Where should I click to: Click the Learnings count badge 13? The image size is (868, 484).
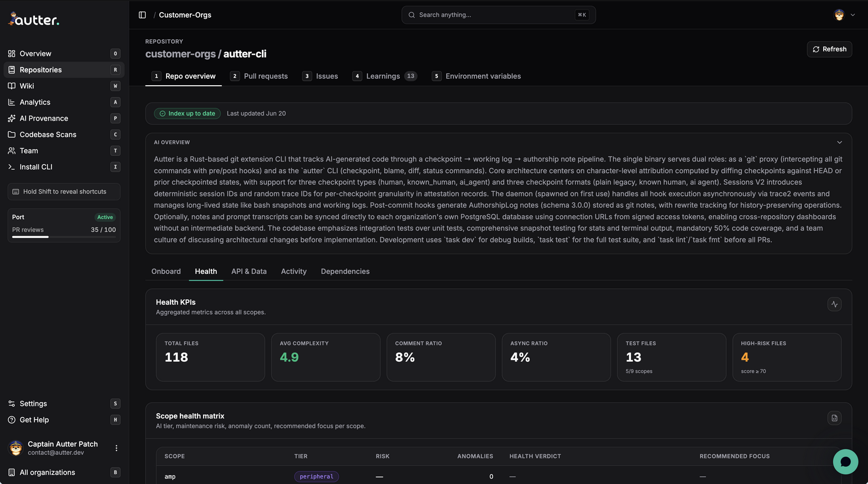coord(411,76)
